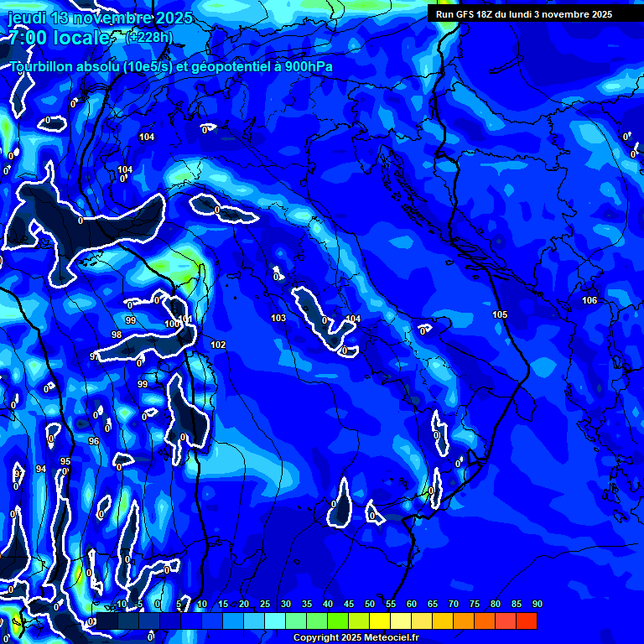This screenshot has height=644, width=644.
Task: Click the 'jeudi 13 novembre 2025' date title
Action: pos(99,18)
